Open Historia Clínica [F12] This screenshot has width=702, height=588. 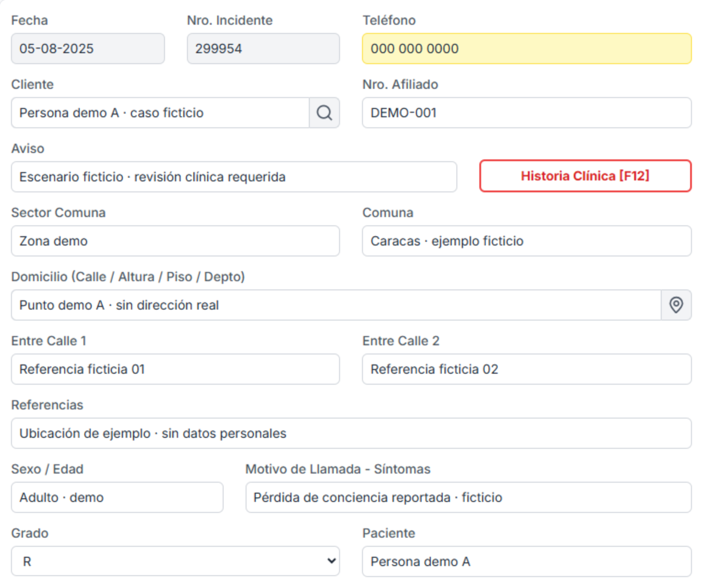click(x=585, y=176)
